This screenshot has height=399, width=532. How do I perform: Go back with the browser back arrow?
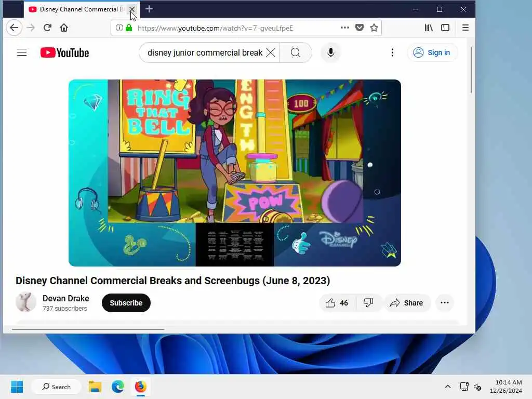(x=14, y=28)
